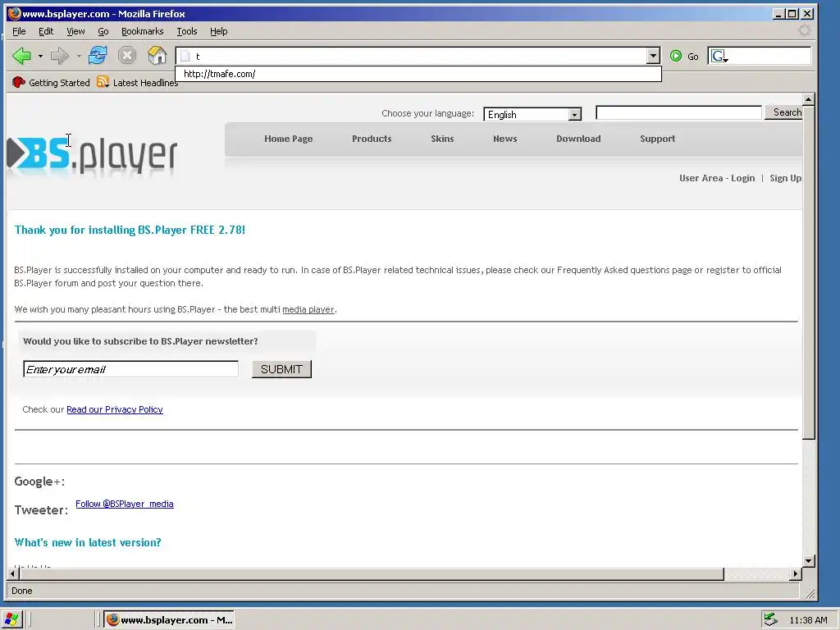Open the Support navigation tab
Image resolution: width=840 pixels, height=630 pixels.
(x=657, y=139)
